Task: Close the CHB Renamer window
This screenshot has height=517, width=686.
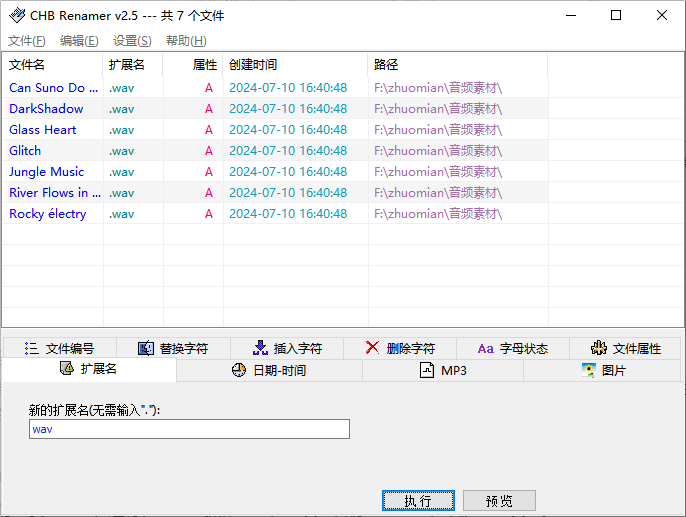Action: (662, 15)
